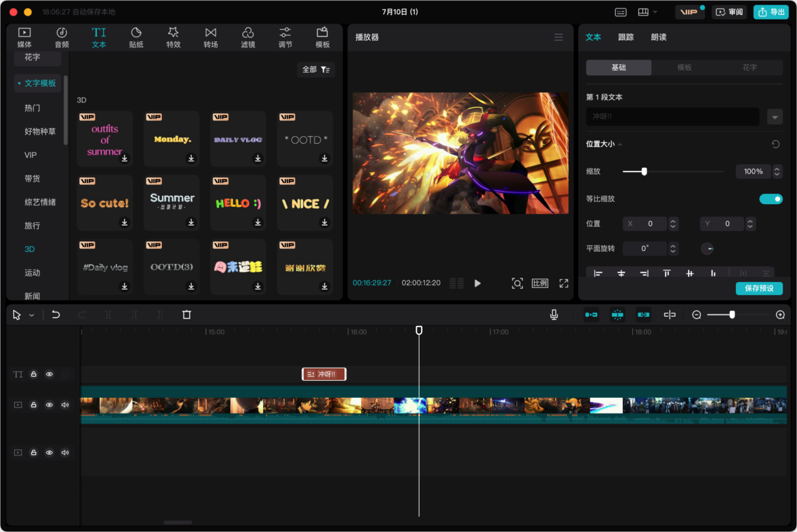The image size is (797, 532).
Task: Expand the pointer tool mode dropdown
Action: click(x=31, y=315)
